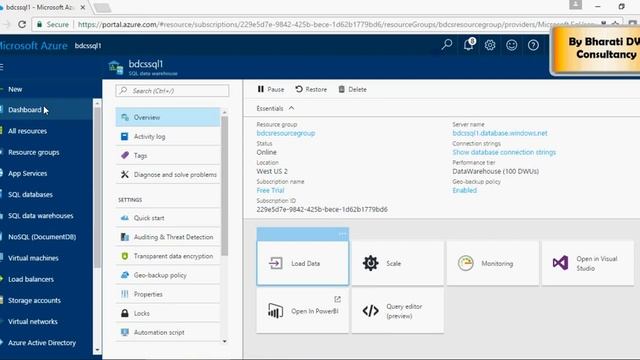This screenshot has width=640, height=360.
Task: Open Storage accounts in sidebar
Action: tap(46, 301)
